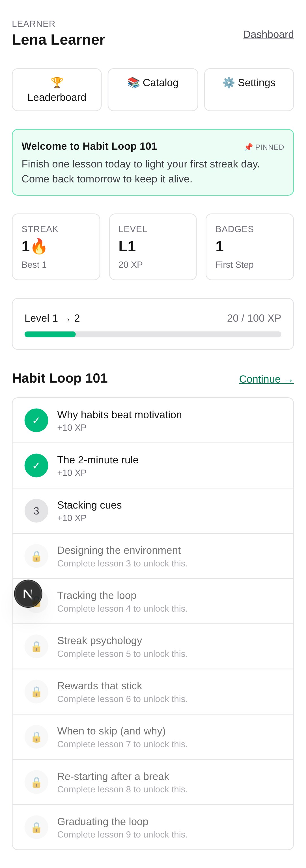Click green checkmark for Why habits beat motivation

click(36, 420)
